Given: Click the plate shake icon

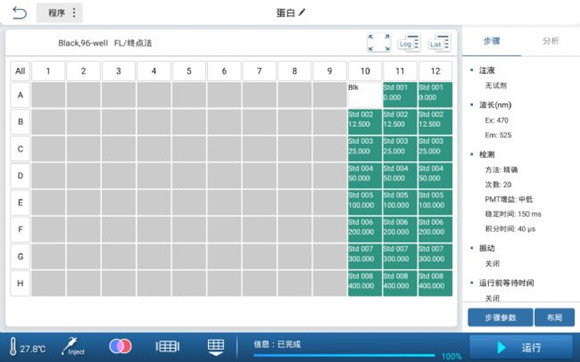Looking at the screenshot, I should (167, 346).
